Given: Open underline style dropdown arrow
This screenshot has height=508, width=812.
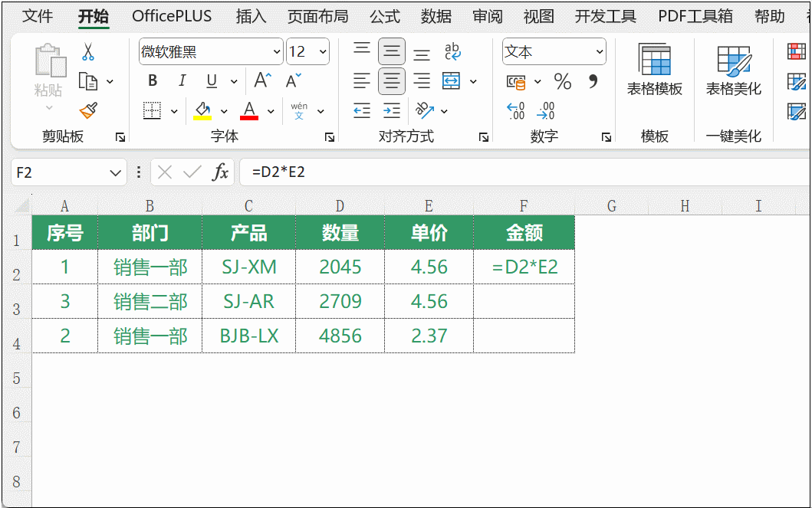Looking at the screenshot, I should point(234,81).
